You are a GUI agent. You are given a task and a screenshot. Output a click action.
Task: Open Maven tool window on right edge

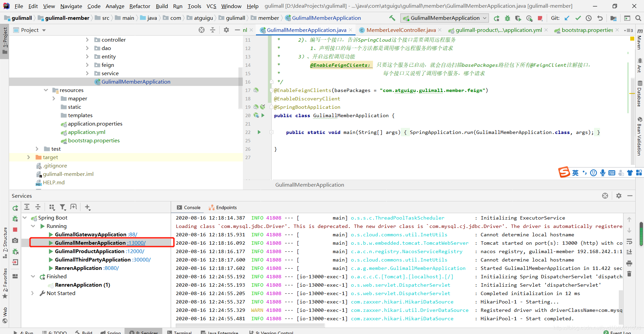[640, 39]
